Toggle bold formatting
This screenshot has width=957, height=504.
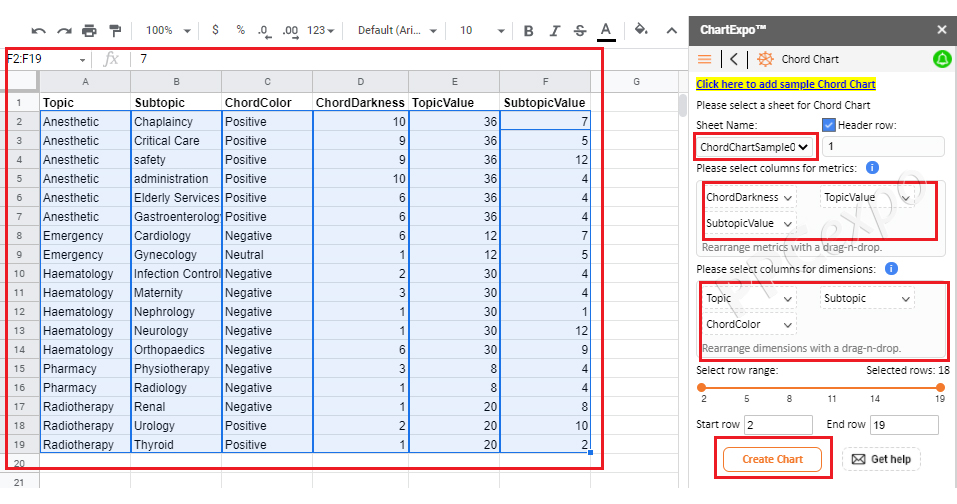[x=528, y=31]
